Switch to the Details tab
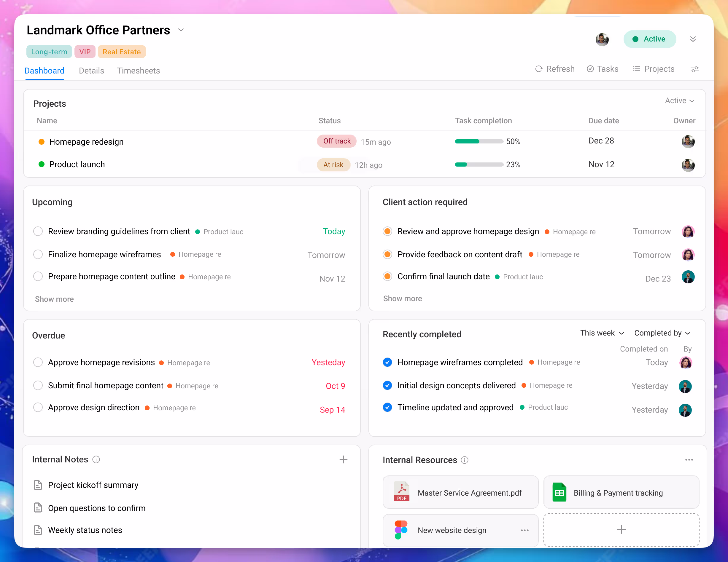Viewport: 728px width, 562px height. 91,71
